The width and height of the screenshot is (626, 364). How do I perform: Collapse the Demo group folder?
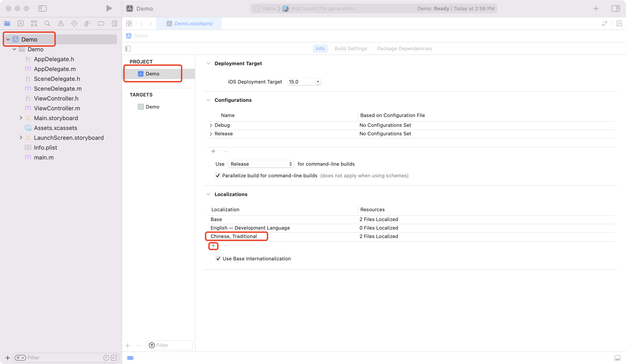[14, 49]
